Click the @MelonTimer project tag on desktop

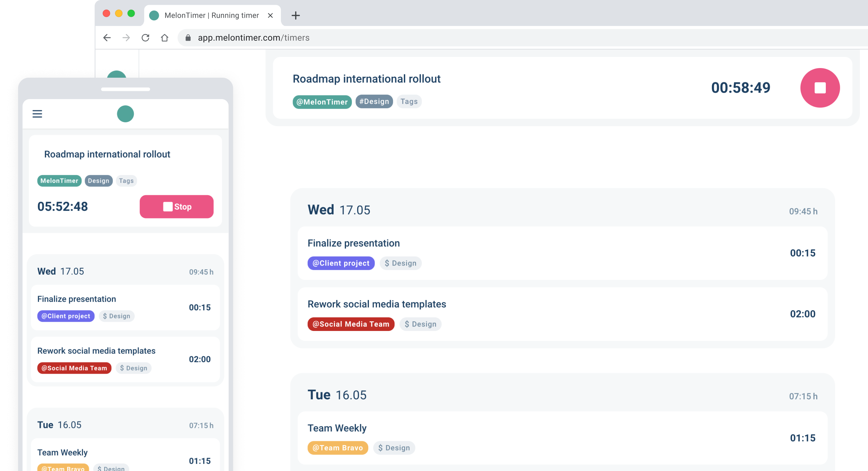322,102
